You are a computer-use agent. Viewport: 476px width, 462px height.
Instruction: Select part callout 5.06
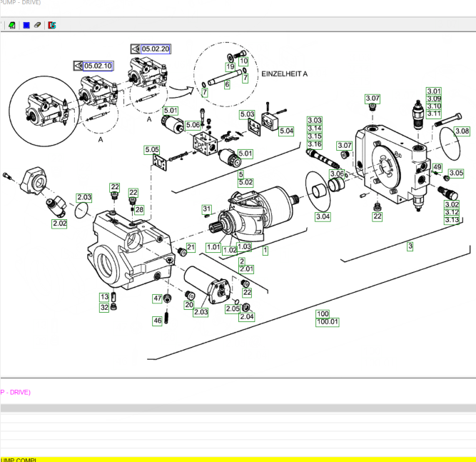[193, 126]
